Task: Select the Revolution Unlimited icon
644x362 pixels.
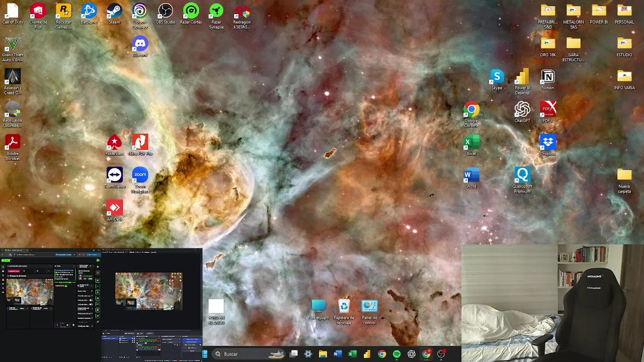Action: click(13, 115)
